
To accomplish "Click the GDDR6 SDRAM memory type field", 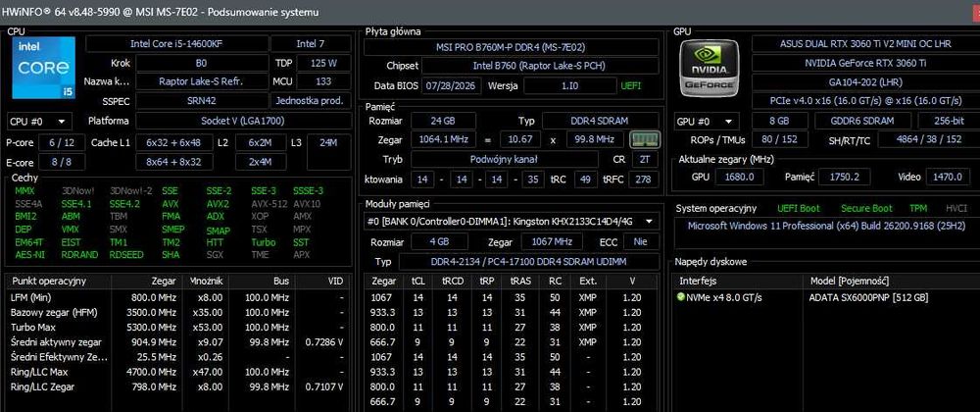I will click(862, 121).
